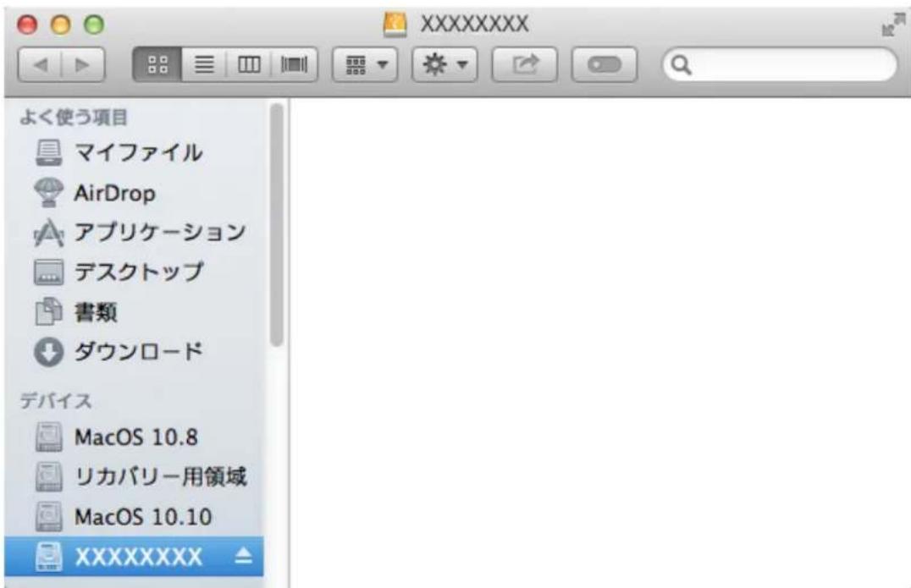This screenshot has width=911, height=588.
Task: Open ダウンロード in the sidebar
Action: [x=134, y=352]
